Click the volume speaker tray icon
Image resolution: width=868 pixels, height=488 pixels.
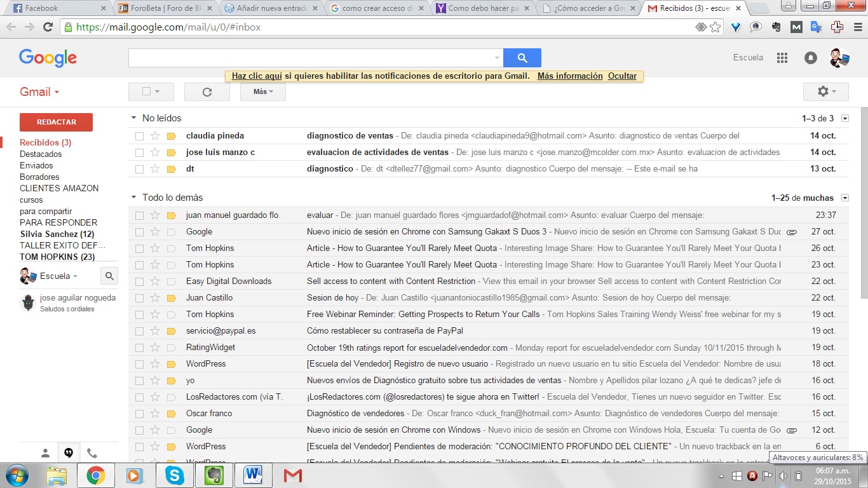pyautogui.click(x=783, y=476)
